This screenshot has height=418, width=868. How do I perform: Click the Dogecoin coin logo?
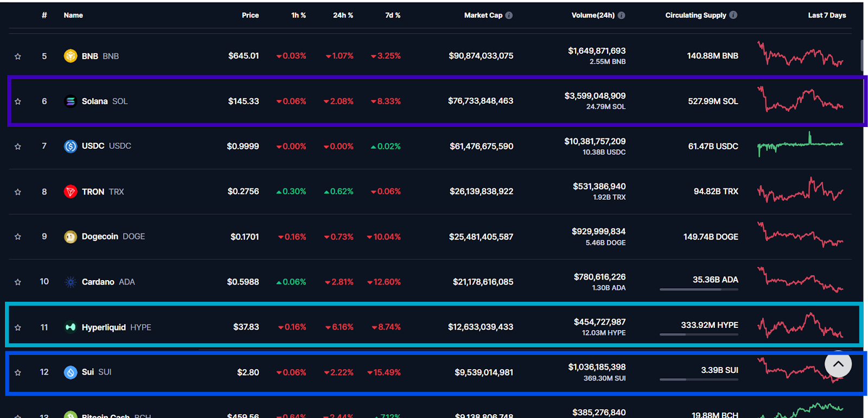[71, 237]
